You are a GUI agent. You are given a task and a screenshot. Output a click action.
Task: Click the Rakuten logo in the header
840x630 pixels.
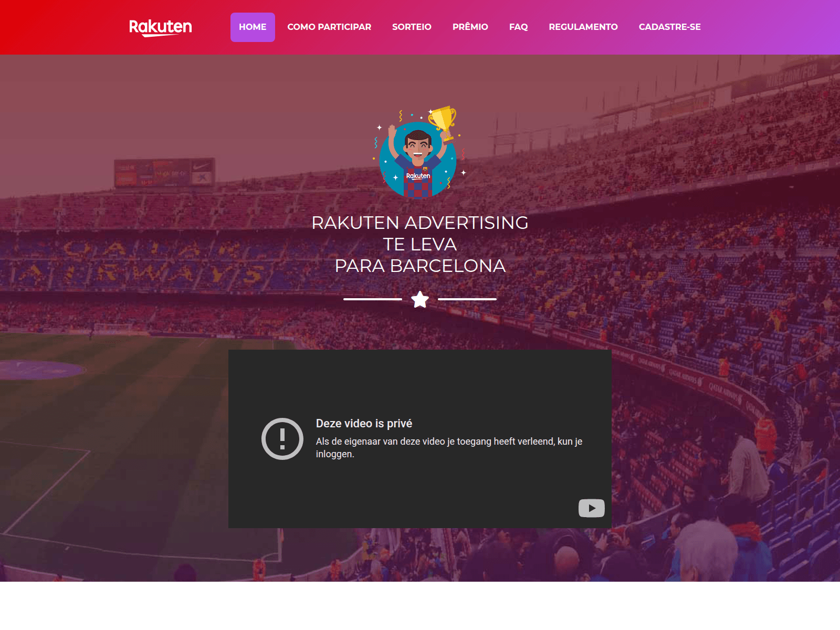coord(161,27)
